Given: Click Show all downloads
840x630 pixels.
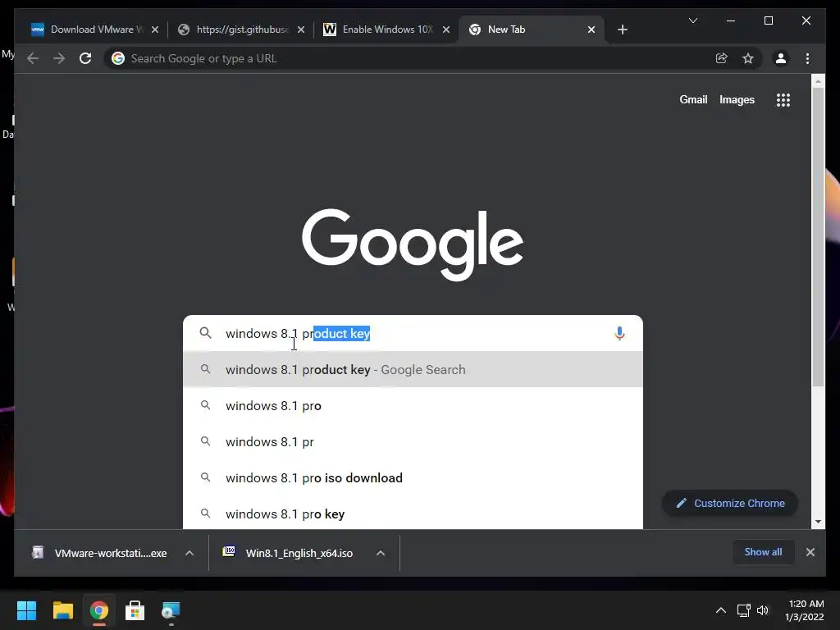Looking at the screenshot, I should point(763,552).
